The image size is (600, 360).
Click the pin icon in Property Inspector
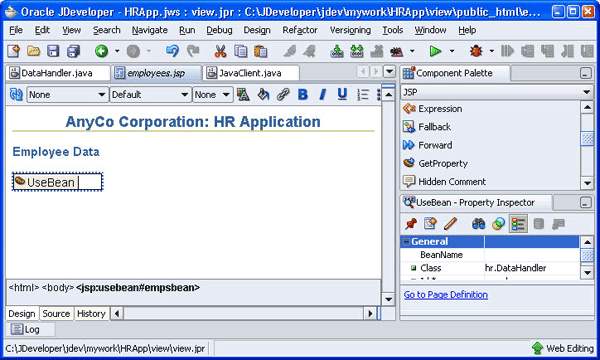411,224
